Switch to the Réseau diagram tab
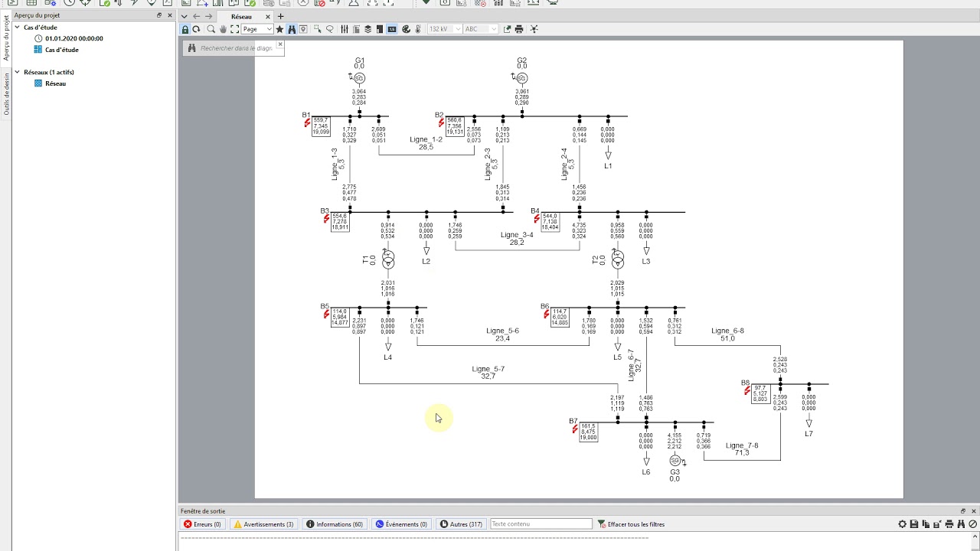Image resolution: width=980 pixels, height=551 pixels. 241,16
